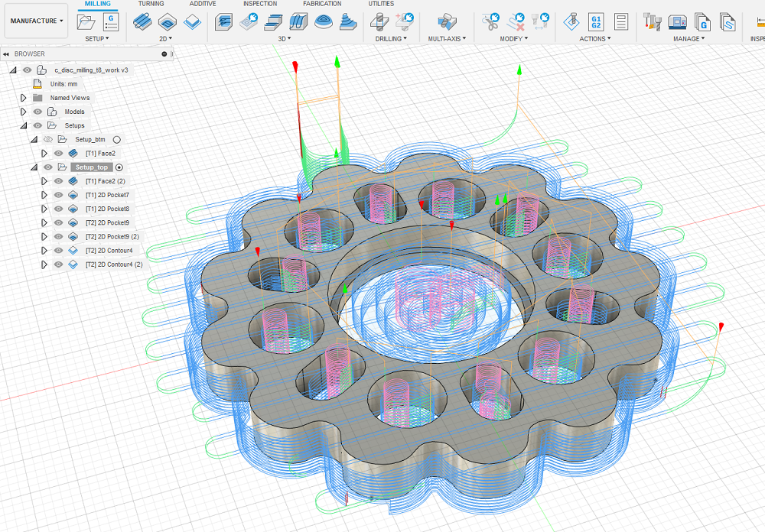The image size is (765, 532).
Task: Select the 2D Pocket toolbar icon
Action: click(168, 22)
